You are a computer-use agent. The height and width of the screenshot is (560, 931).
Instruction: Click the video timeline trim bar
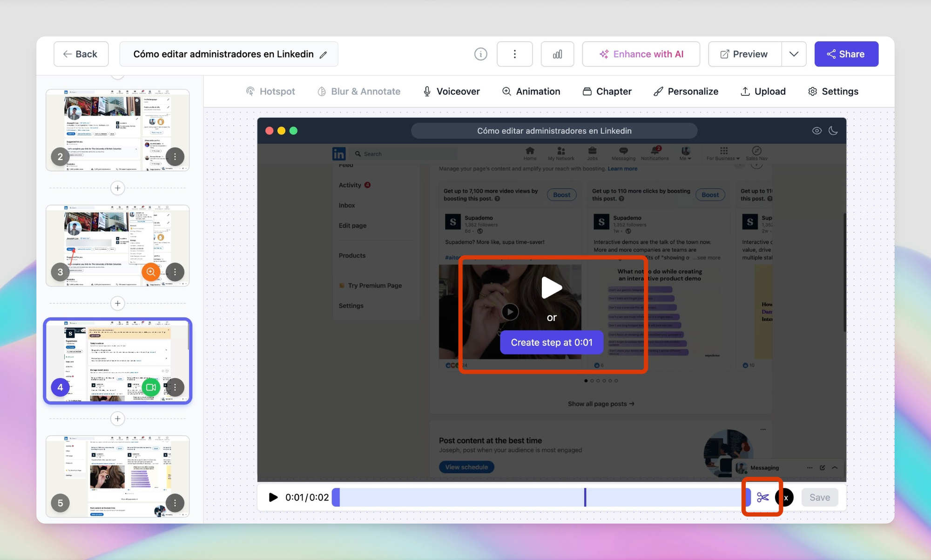pos(541,497)
